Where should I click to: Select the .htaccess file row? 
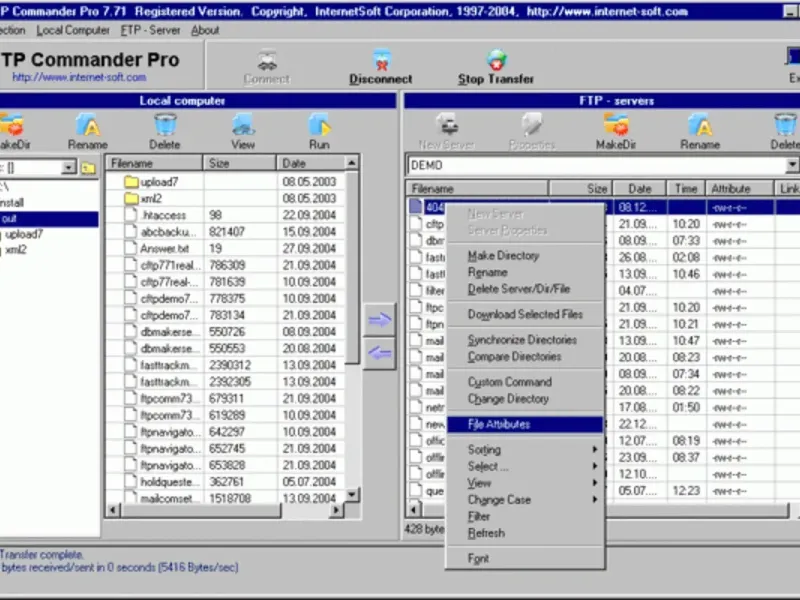[225, 215]
